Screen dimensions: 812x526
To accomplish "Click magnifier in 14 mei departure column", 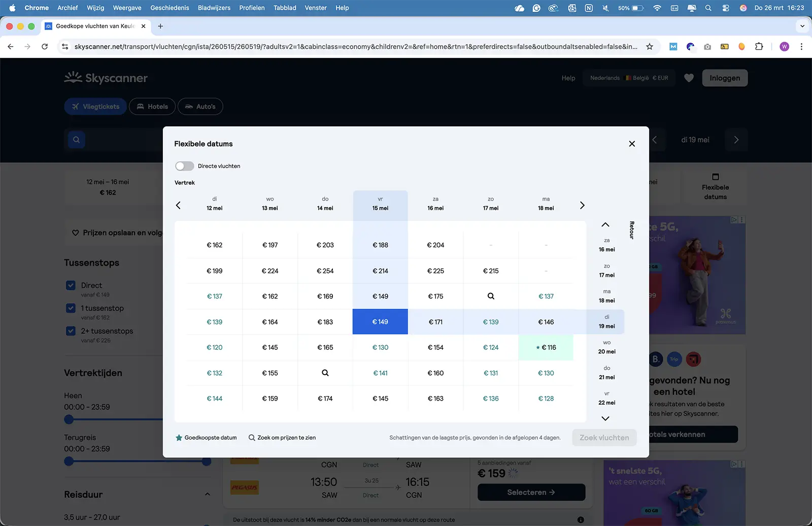I will click(x=325, y=373).
